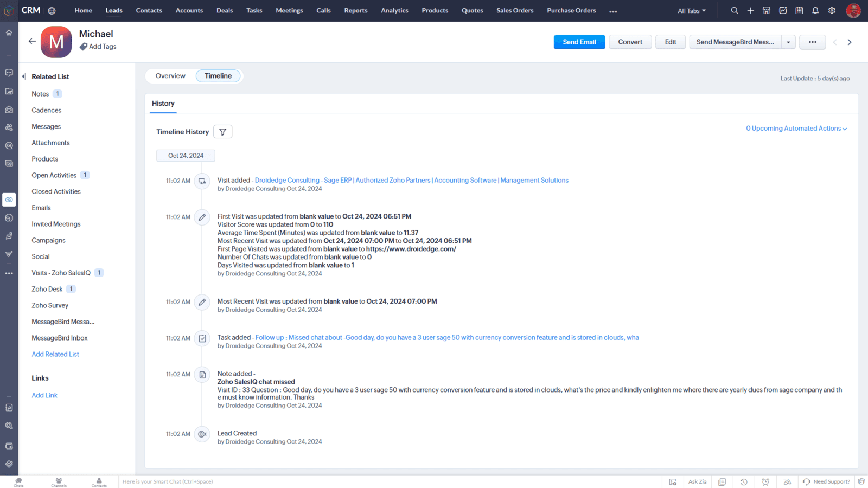The image size is (868, 488).
Task: Open the global search icon in top bar
Action: [x=734, y=10]
